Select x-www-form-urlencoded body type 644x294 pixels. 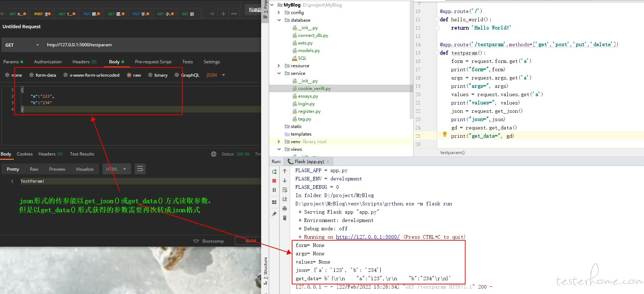pos(91,75)
